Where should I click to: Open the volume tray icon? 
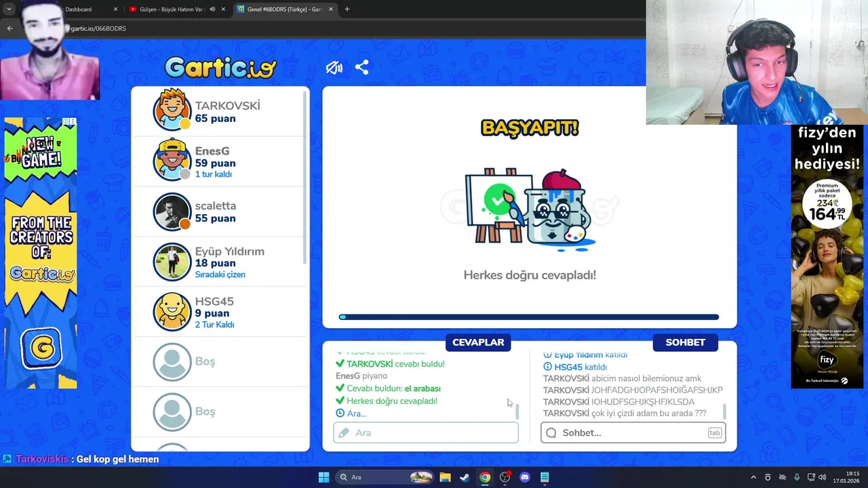(823, 477)
